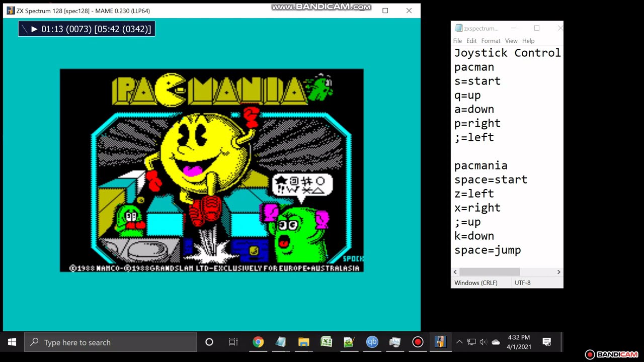Click the OneDrive cloud tray icon
The height and width of the screenshot is (362, 644).
click(496, 342)
